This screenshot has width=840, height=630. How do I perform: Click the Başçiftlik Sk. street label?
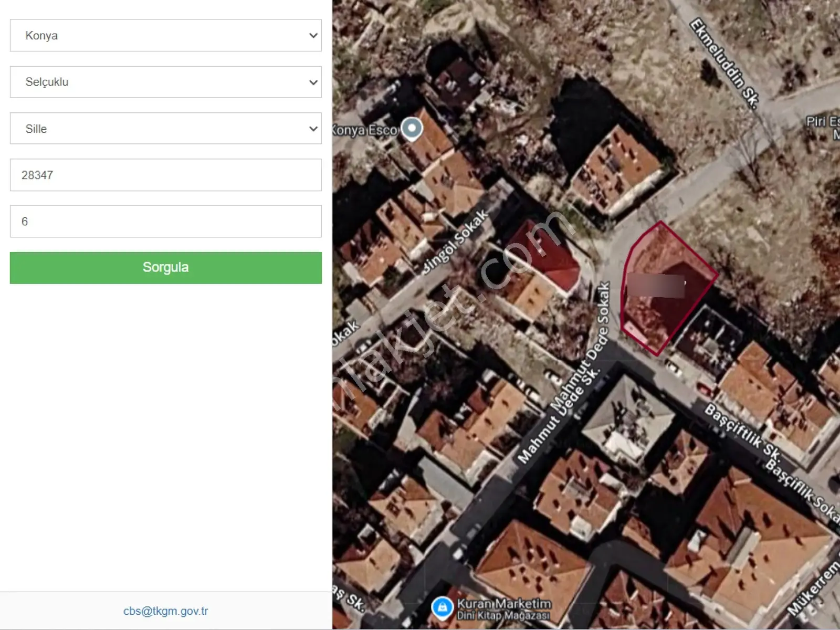[x=742, y=432]
